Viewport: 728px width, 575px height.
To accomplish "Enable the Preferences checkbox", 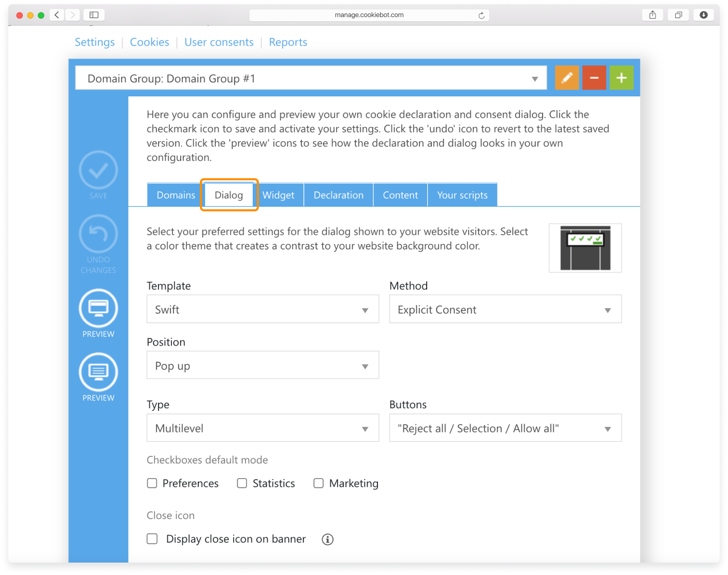I will click(x=152, y=483).
